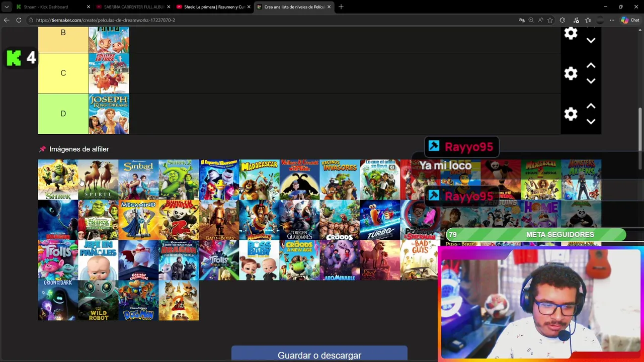
Task: Select the Trolls movie poster
Action: click(58, 260)
